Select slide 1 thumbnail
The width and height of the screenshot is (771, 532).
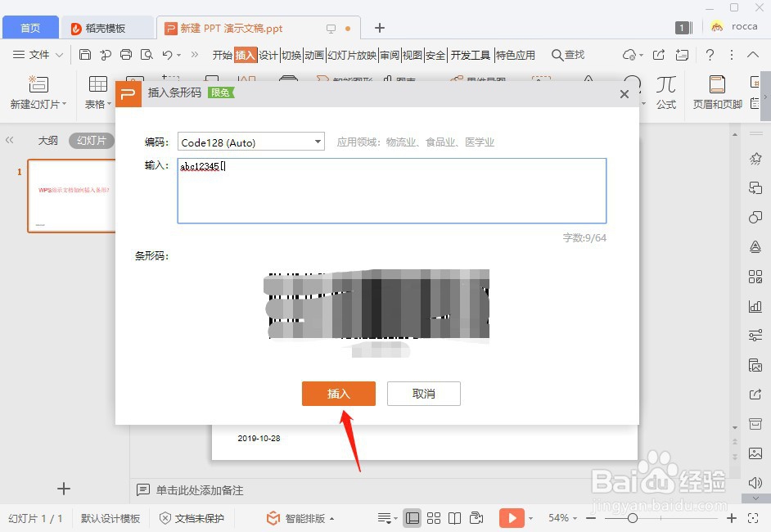71,196
